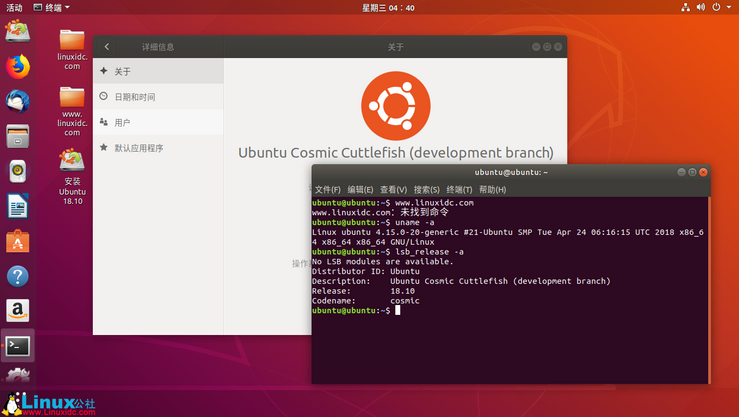Click the terminal title 'ubuntu@ubuntu: ~'
This screenshot has height=417, width=739.
coord(511,172)
